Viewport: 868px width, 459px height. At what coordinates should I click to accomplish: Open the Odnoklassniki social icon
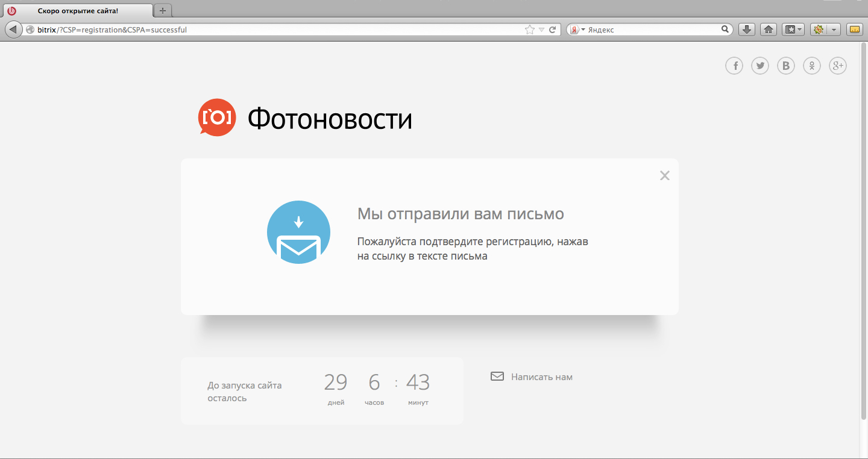click(812, 66)
